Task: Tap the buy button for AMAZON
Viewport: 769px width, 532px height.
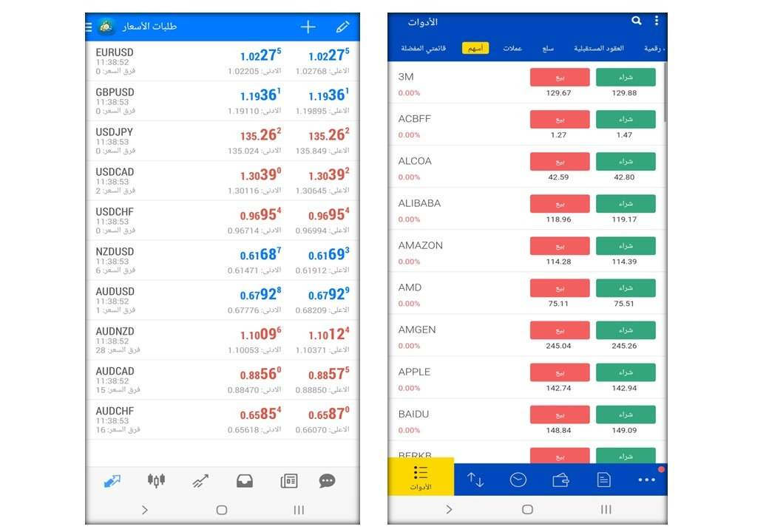Action: pyautogui.click(x=626, y=246)
